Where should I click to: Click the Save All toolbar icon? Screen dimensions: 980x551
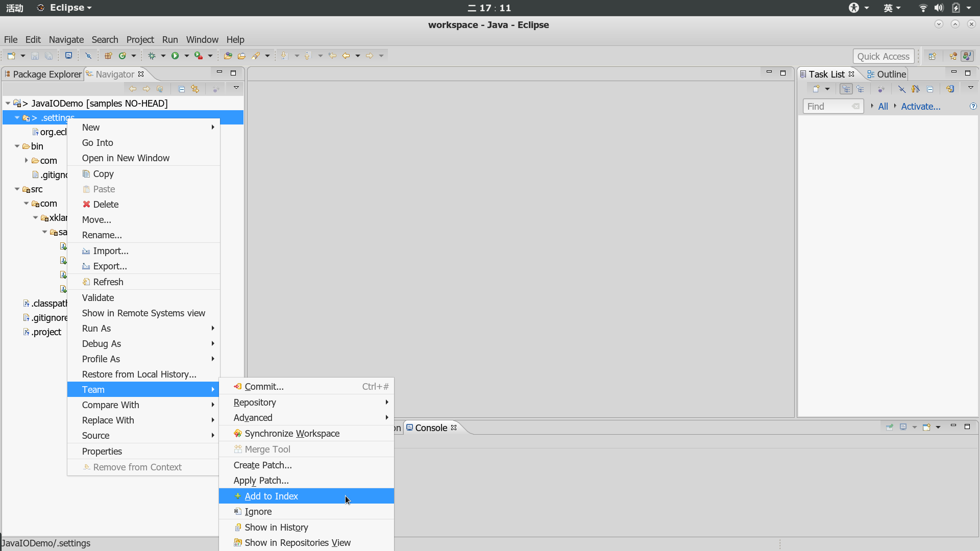(48, 56)
